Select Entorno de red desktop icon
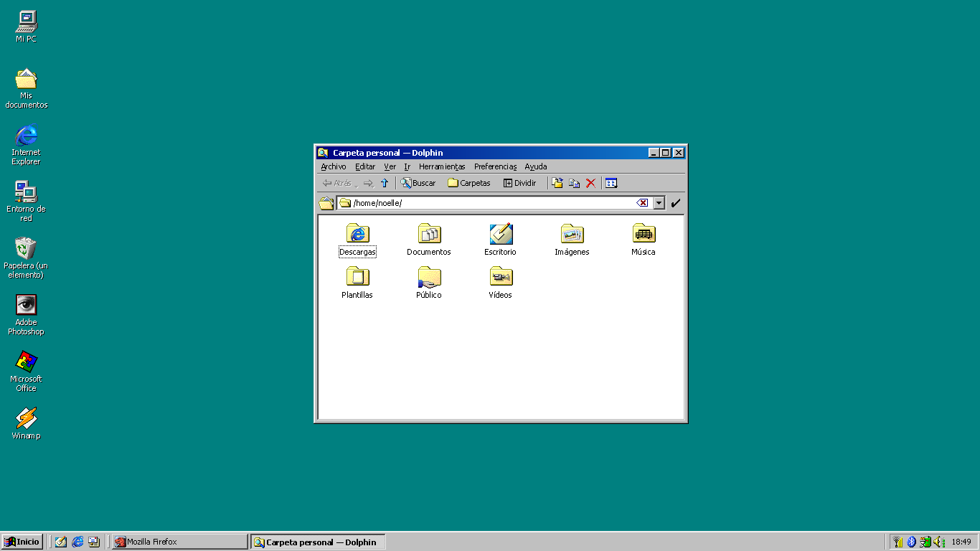 click(x=27, y=202)
